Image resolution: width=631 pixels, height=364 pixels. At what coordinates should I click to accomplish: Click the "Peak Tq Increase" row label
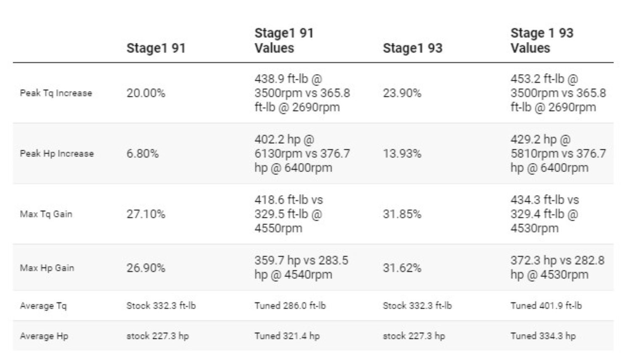pyautogui.click(x=56, y=93)
